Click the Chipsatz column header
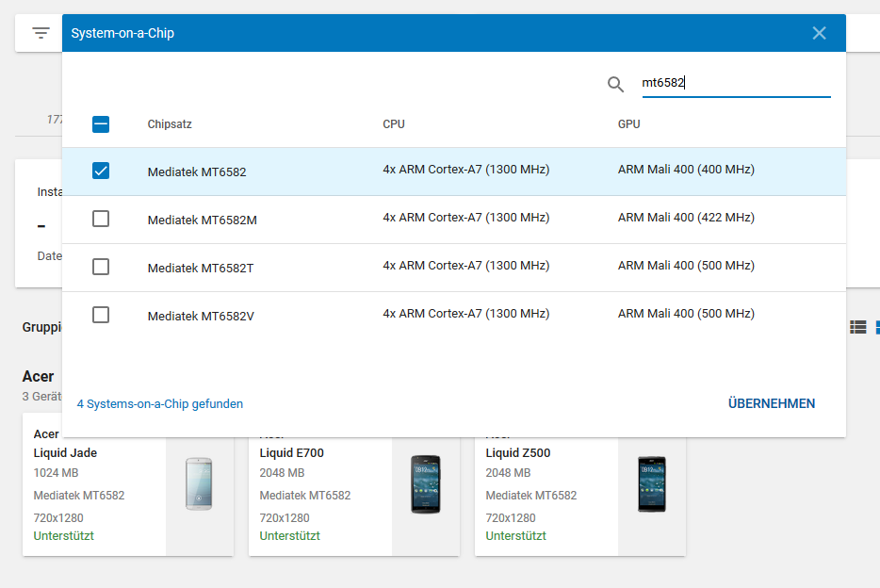Image resolution: width=880 pixels, height=588 pixels. [x=170, y=124]
